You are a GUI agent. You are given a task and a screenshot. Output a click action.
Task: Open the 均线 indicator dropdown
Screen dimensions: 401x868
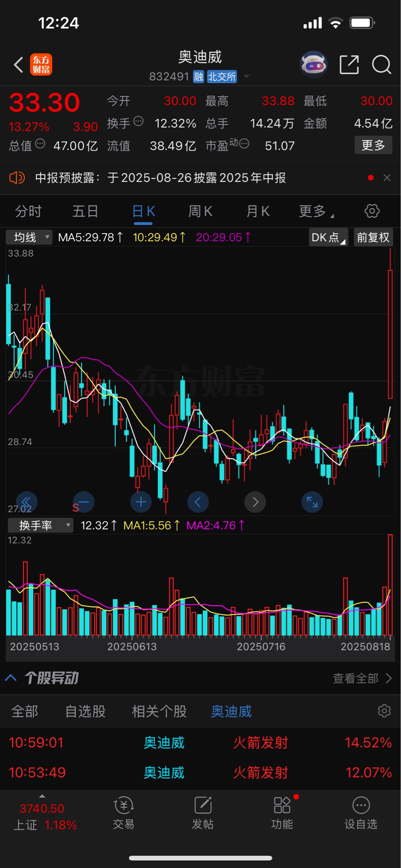click(29, 237)
